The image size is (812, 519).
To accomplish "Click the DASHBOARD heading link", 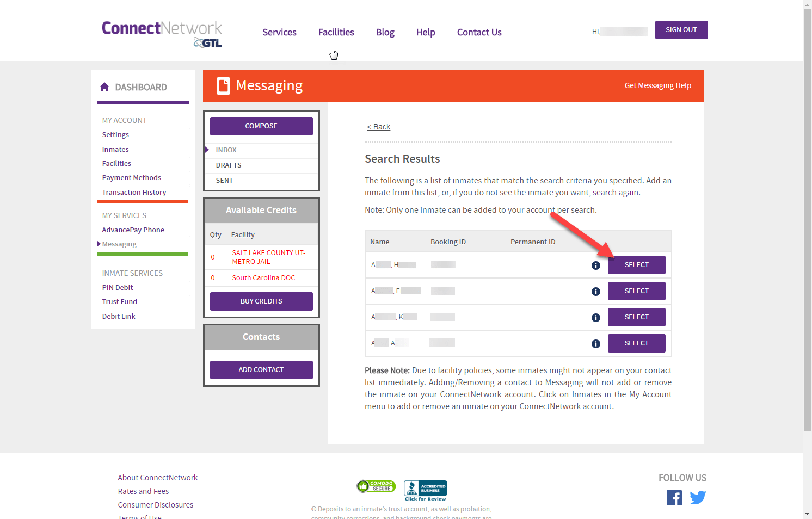I will (x=141, y=87).
